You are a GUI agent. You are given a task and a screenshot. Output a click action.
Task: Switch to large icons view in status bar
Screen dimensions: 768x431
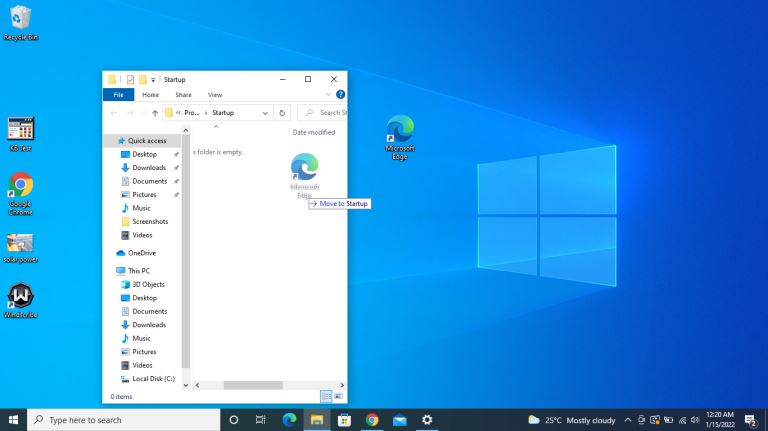tap(338, 396)
